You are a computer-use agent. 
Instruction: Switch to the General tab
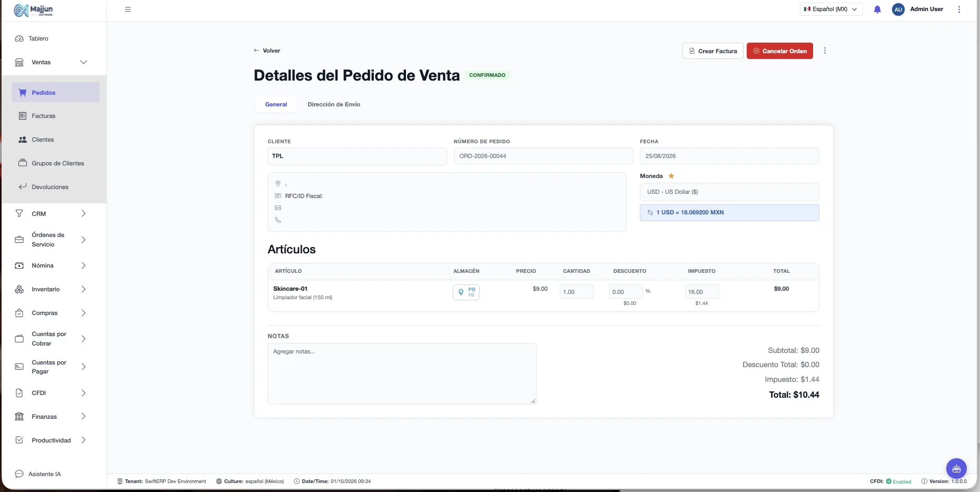[276, 104]
